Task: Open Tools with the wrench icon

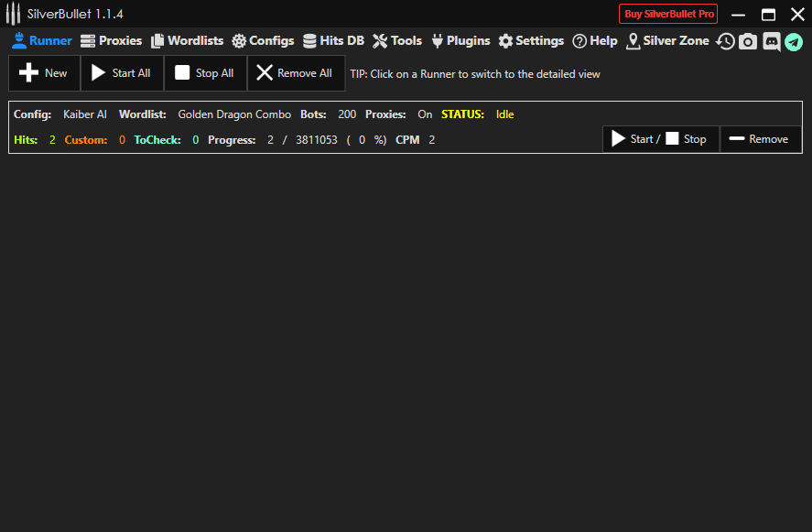Action: coord(397,41)
